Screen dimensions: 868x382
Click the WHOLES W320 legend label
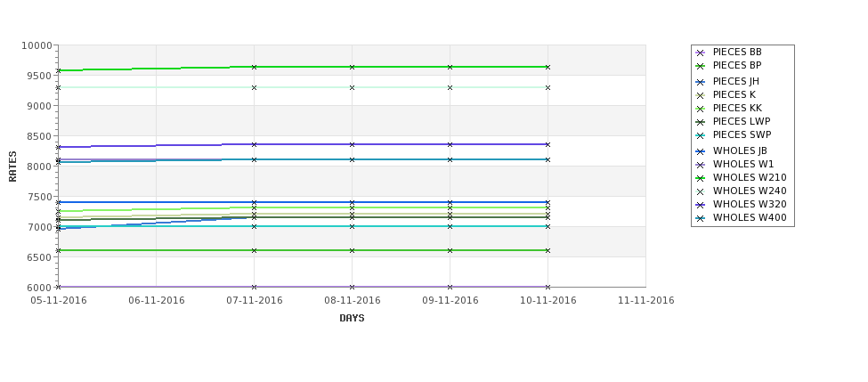click(x=750, y=204)
